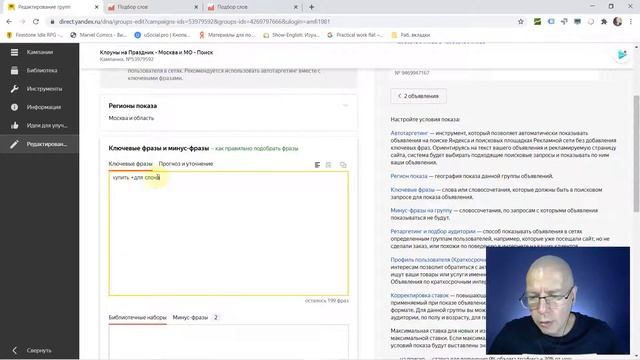Click the blue assistant icon at top right
640x360 pixels.
622,55
